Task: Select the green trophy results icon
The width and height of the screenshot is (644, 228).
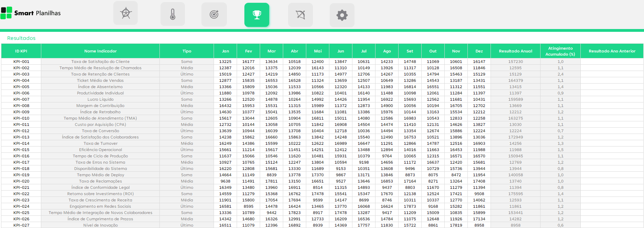Action: click(257, 15)
